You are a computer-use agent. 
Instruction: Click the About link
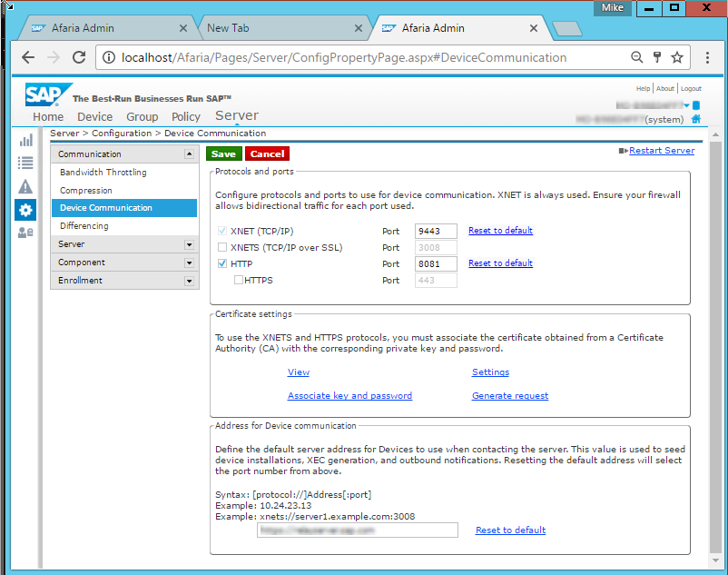coord(664,88)
